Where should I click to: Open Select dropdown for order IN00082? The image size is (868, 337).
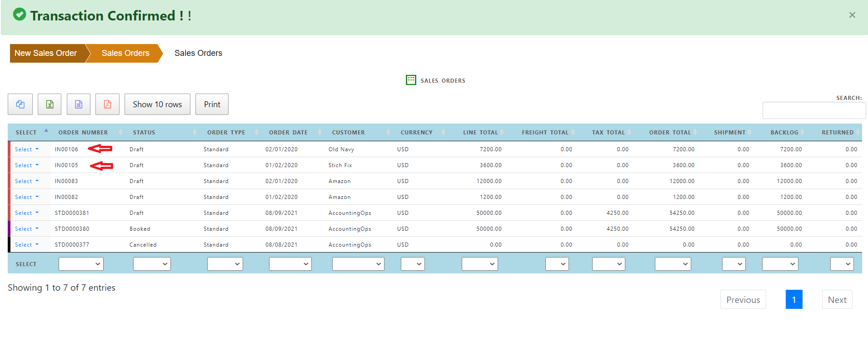26,197
